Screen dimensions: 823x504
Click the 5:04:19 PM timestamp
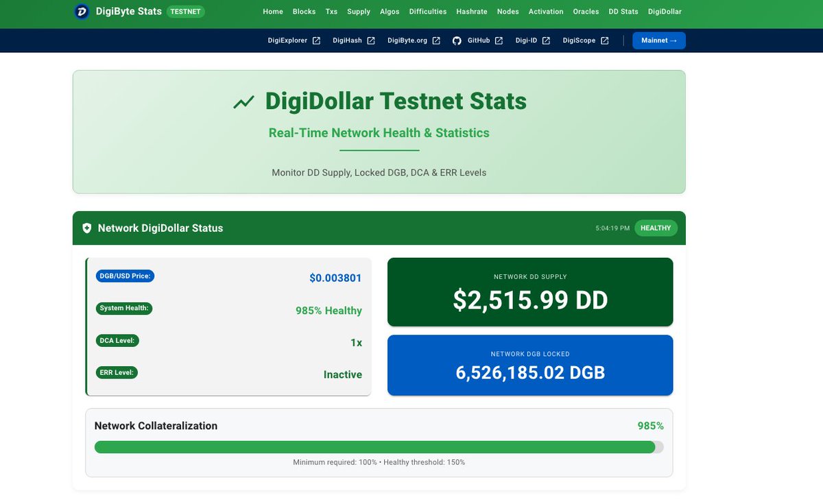coord(612,228)
